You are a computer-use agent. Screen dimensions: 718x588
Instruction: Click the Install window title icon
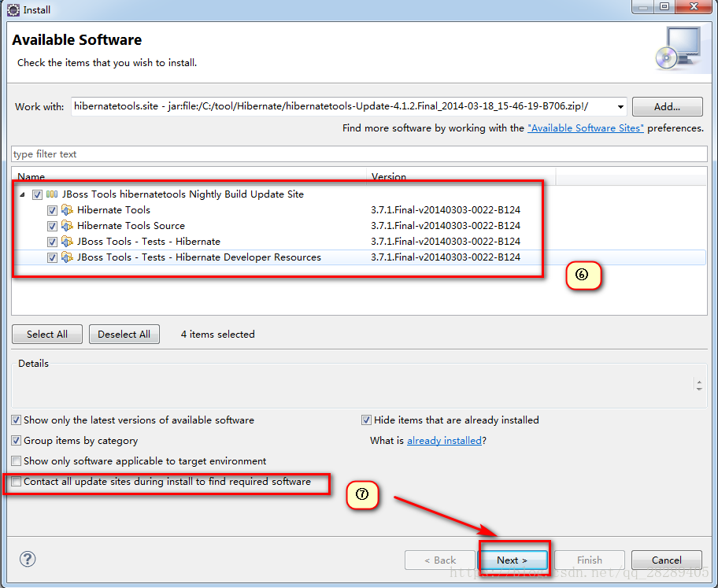click(13, 9)
